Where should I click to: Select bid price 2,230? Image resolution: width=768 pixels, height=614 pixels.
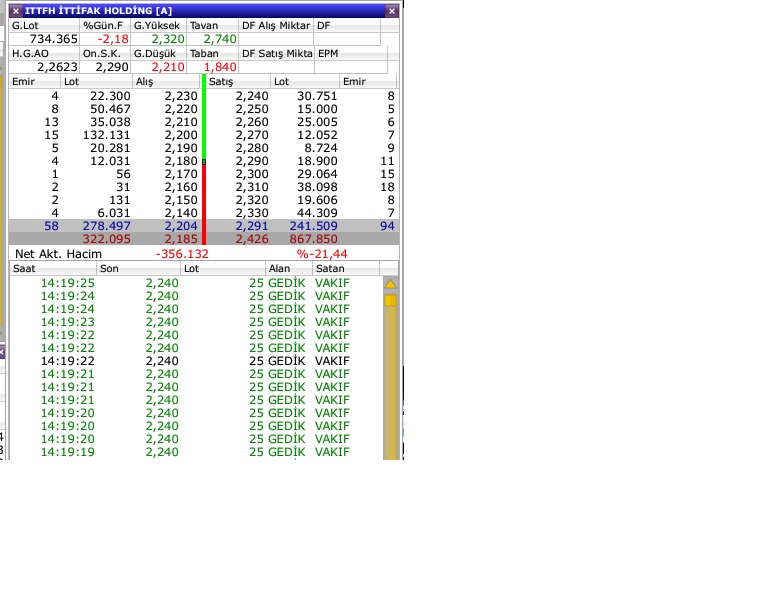tap(181, 96)
